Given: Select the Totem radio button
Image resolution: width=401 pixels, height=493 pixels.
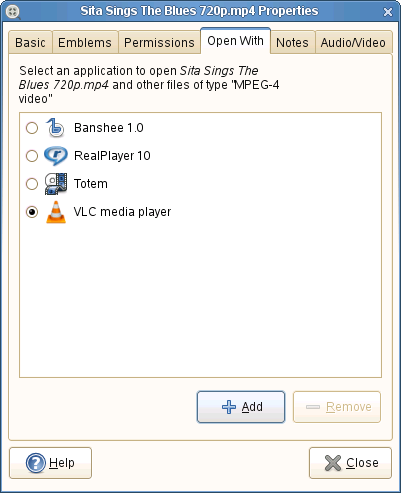Looking at the screenshot, I should 32,184.
